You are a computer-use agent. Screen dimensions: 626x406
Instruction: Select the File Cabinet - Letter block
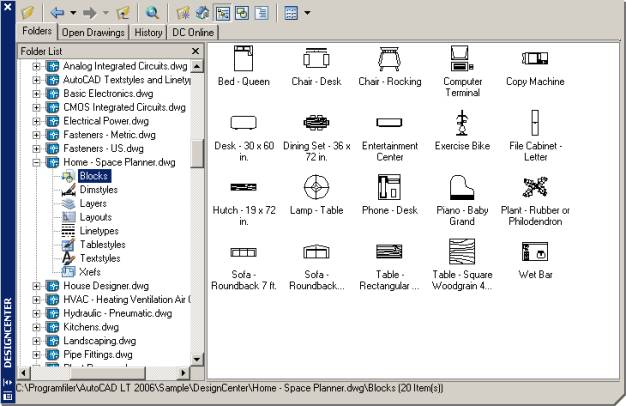coord(535,136)
